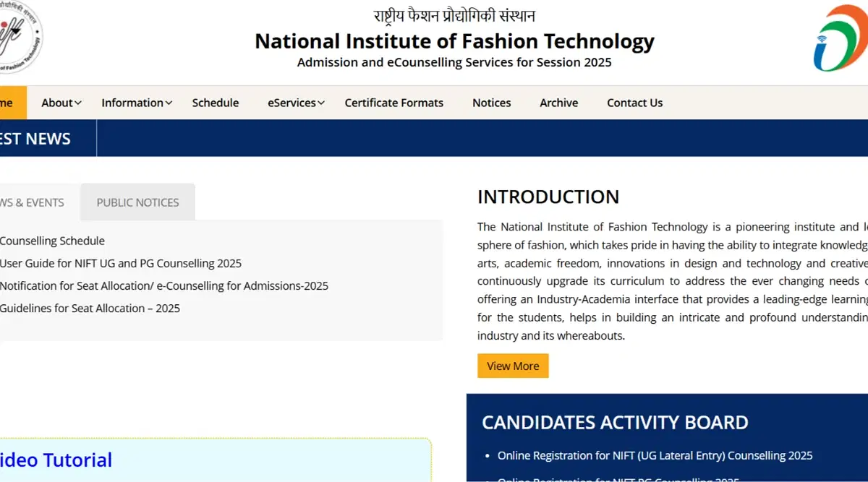Navigate to Contact Us

pyautogui.click(x=635, y=103)
